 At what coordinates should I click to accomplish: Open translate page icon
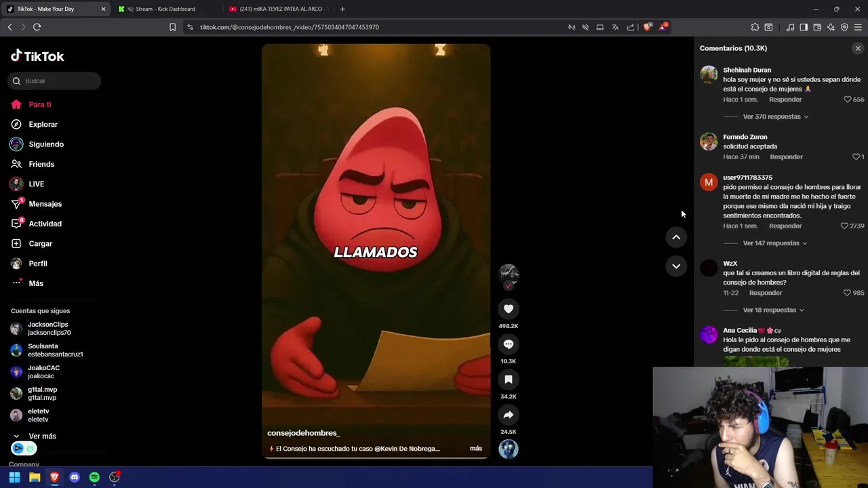(615, 27)
